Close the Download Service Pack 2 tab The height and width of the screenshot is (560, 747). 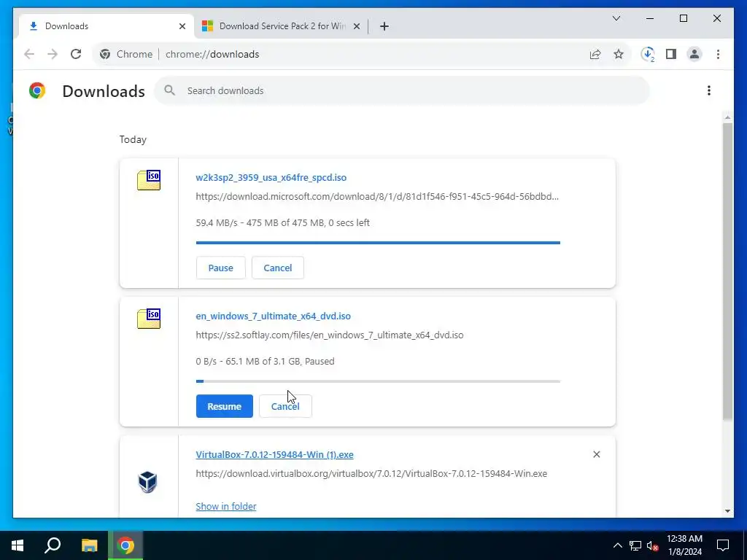click(x=356, y=26)
